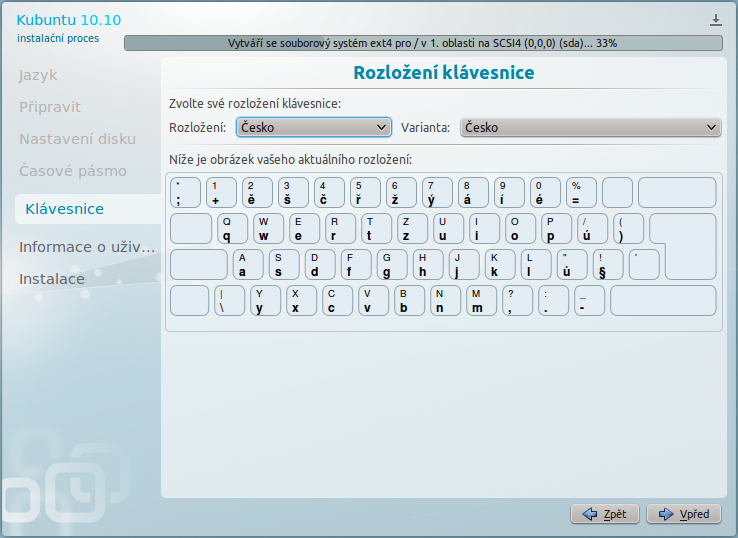This screenshot has height=538, width=738.
Task: Click the J key on keyboard preview
Action: 464,265
